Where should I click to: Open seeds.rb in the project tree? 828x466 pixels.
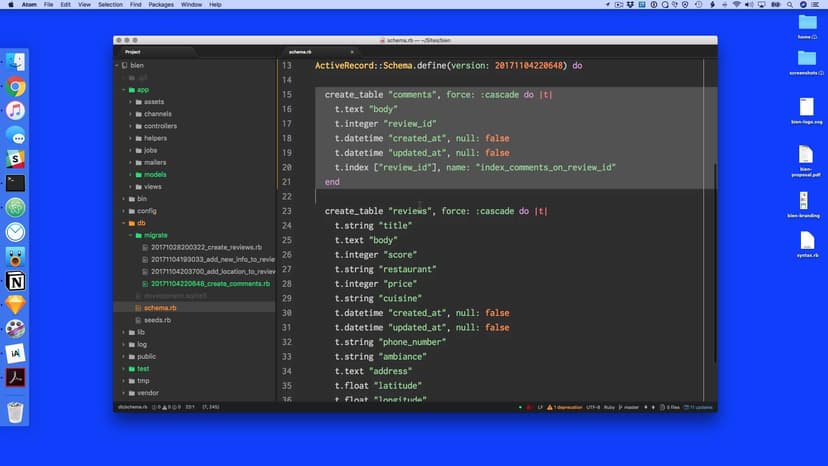pyautogui.click(x=157, y=320)
